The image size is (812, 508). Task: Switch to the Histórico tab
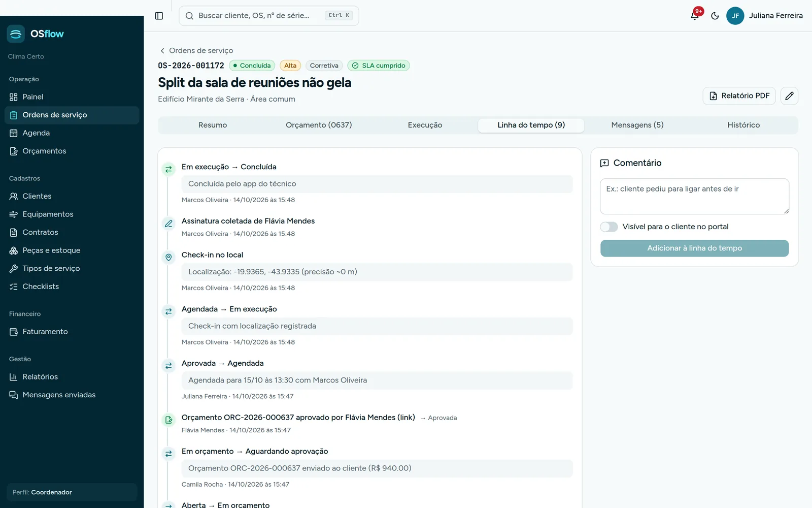(743, 125)
